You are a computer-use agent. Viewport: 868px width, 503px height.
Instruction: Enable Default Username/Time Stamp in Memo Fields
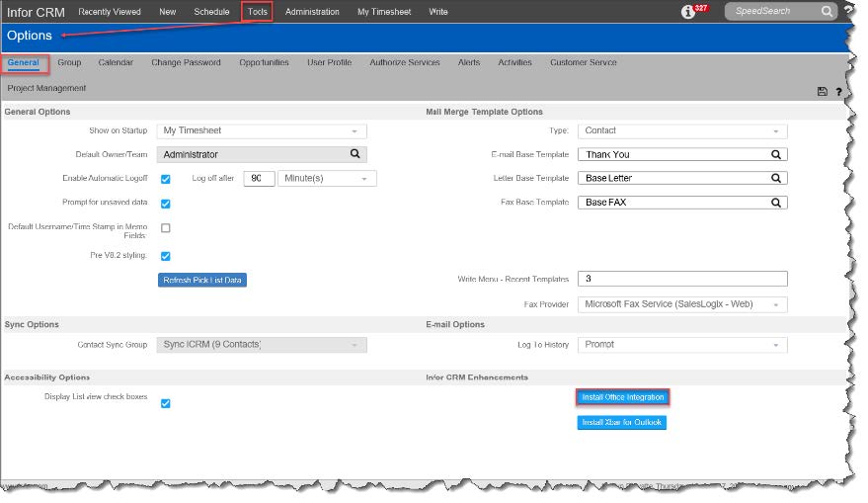166,228
